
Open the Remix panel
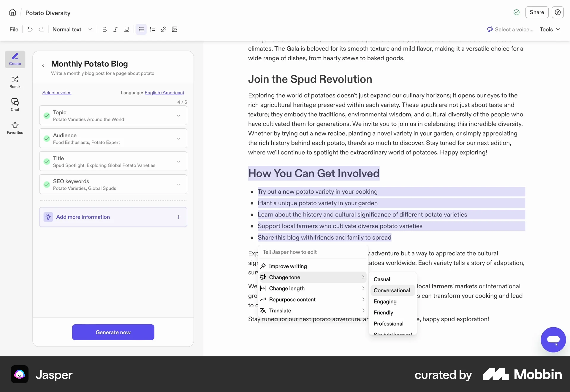[x=15, y=82]
